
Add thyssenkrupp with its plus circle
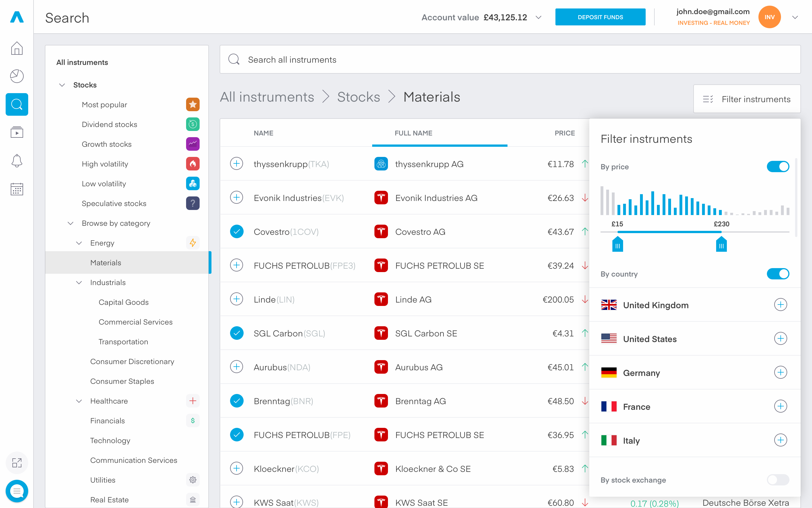point(237,164)
